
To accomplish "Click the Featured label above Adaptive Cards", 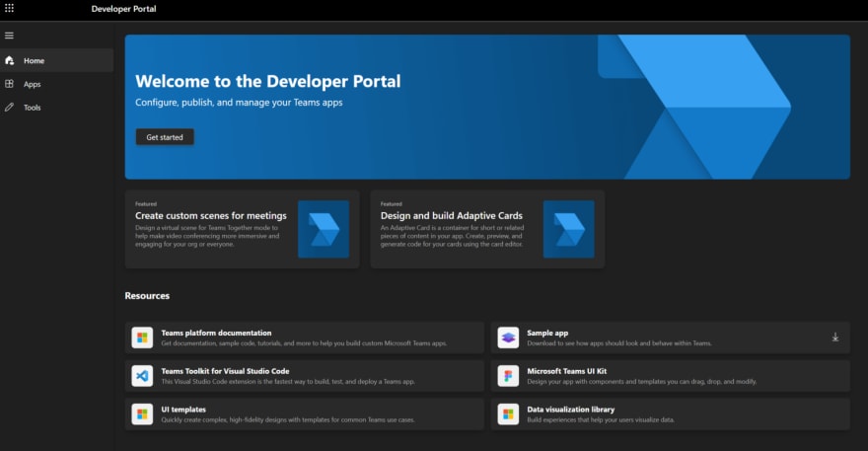I will click(392, 204).
